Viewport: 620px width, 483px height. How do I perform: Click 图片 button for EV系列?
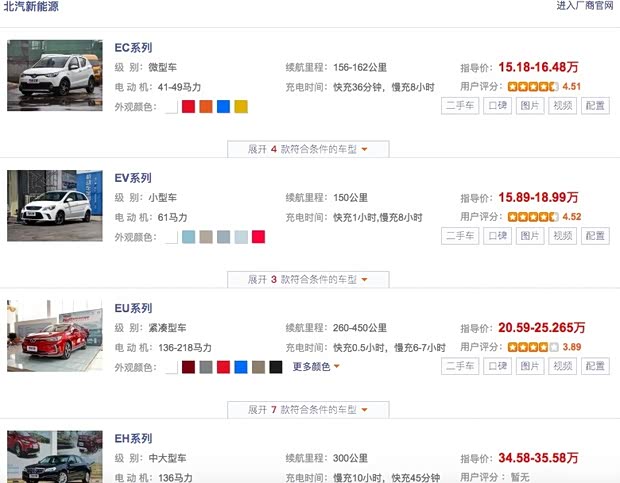pyautogui.click(x=530, y=236)
